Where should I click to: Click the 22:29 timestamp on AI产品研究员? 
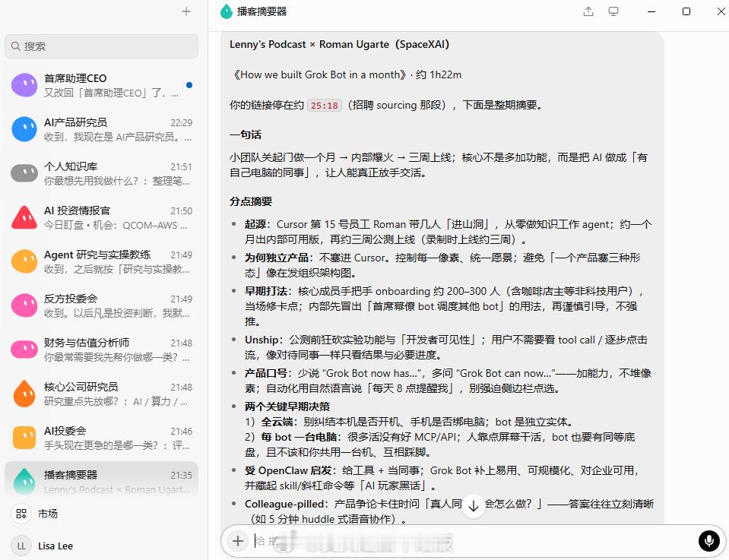pyautogui.click(x=182, y=122)
